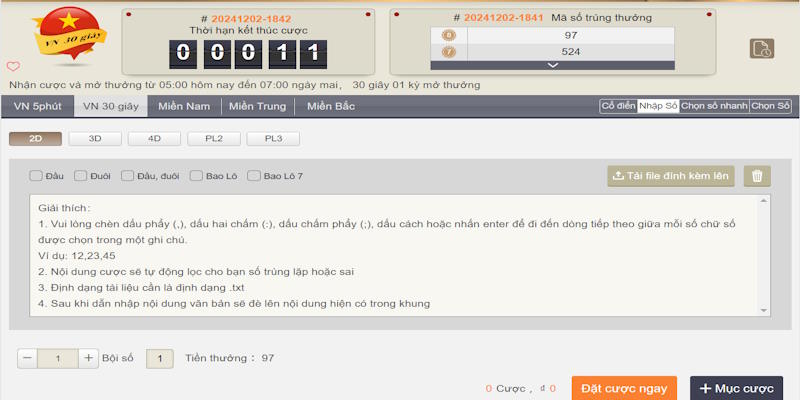The width and height of the screenshot is (800, 400).
Task: Open the bet history clock icon
Action: point(761,49)
